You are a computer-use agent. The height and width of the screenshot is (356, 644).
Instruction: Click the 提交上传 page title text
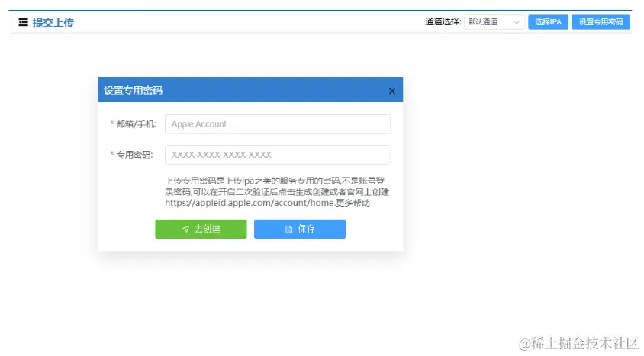point(53,23)
